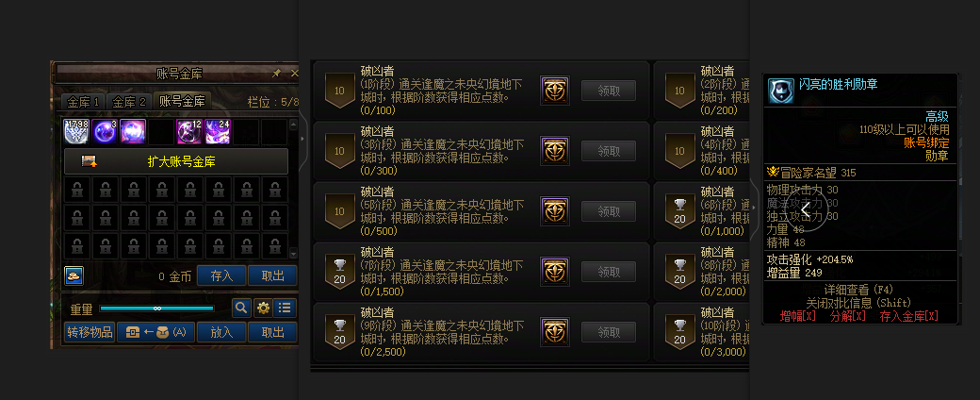Open the magnifier search in the vault
Viewport: 980px width, 400px height.
(x=242, y=308)
